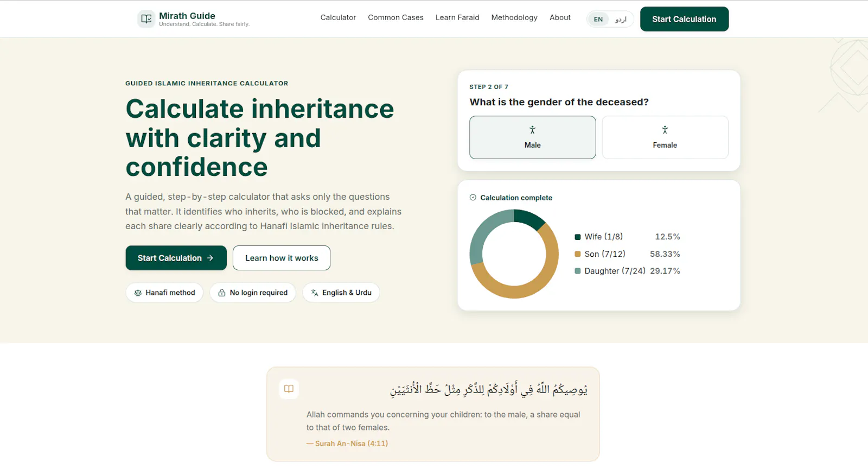Click the 'What is the gender of the deceased?' question

559,102
